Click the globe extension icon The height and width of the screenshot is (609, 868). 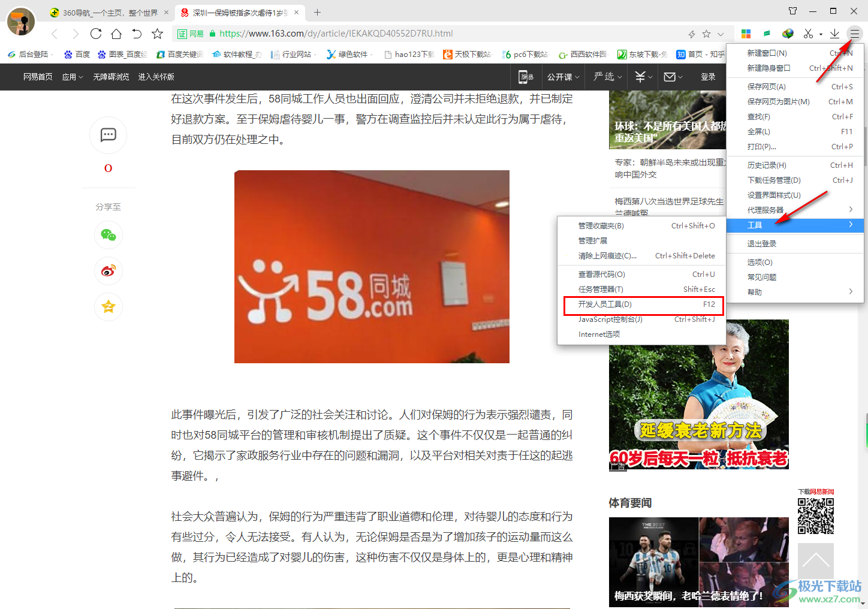coord(788,34)
